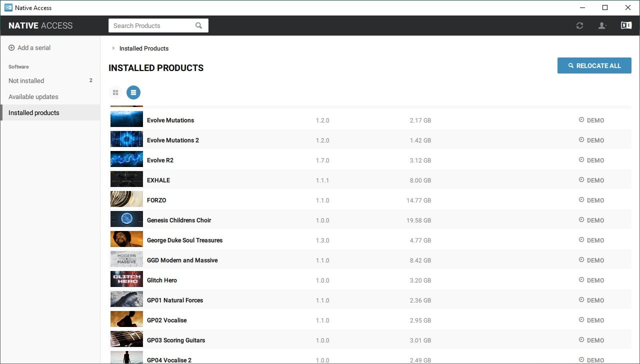Image resolution: width=640 pixels, height=364 pixels.
Task: Click the Native Instruments logo icon
Action: [x=626, y=25]
